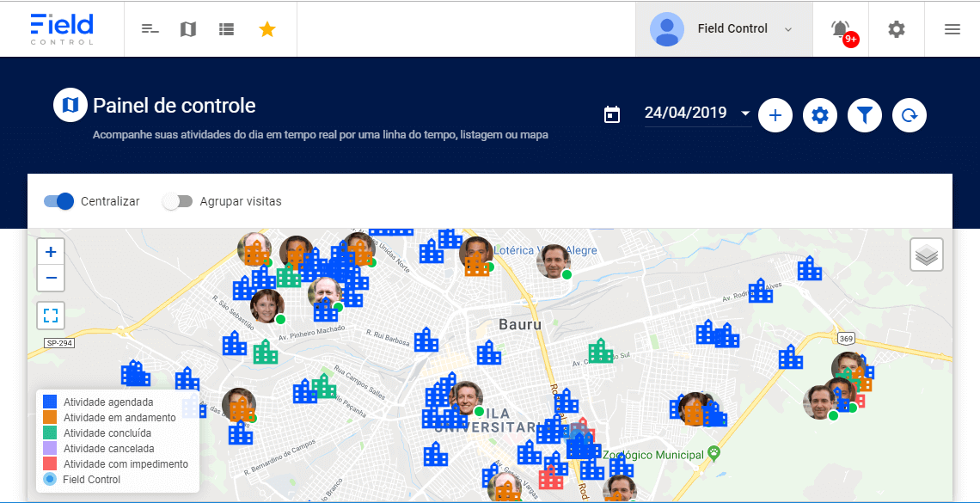
Task: Click the refresh round button
Action: [910, 115]
